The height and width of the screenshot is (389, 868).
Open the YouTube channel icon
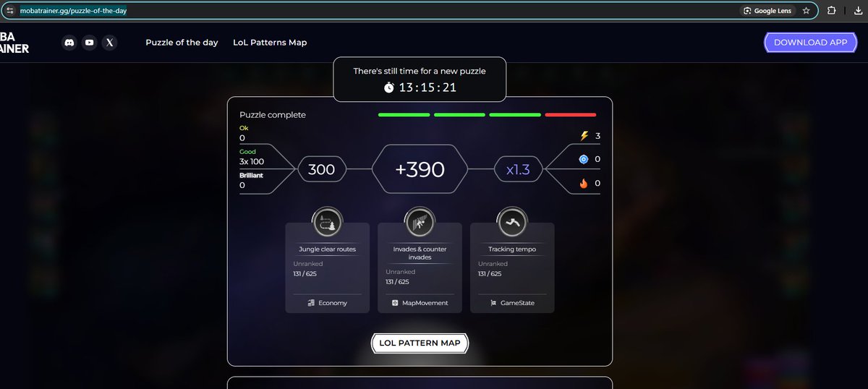[x=89, y=43]
